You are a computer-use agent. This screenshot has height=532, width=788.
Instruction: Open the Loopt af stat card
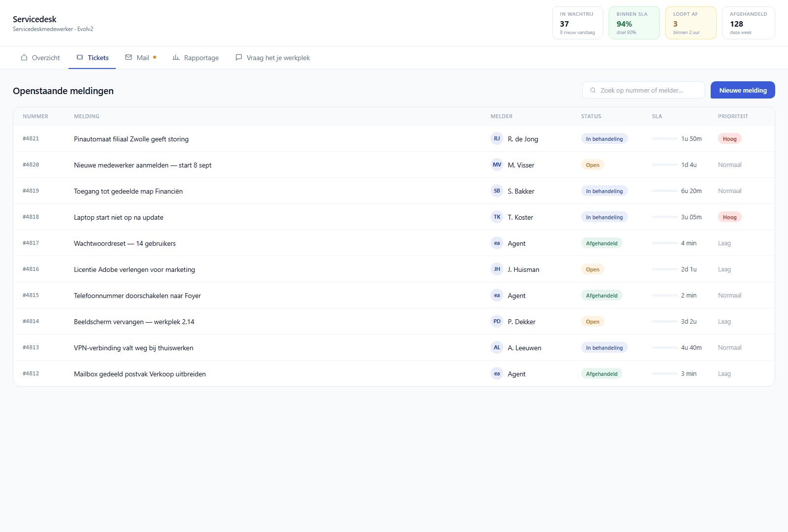[690, 23]
